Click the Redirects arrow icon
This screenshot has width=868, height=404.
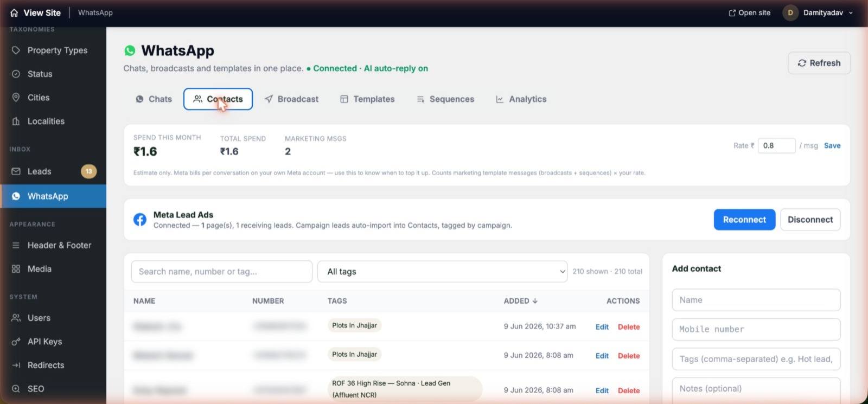pyautogui.click(x=16, y=365)
